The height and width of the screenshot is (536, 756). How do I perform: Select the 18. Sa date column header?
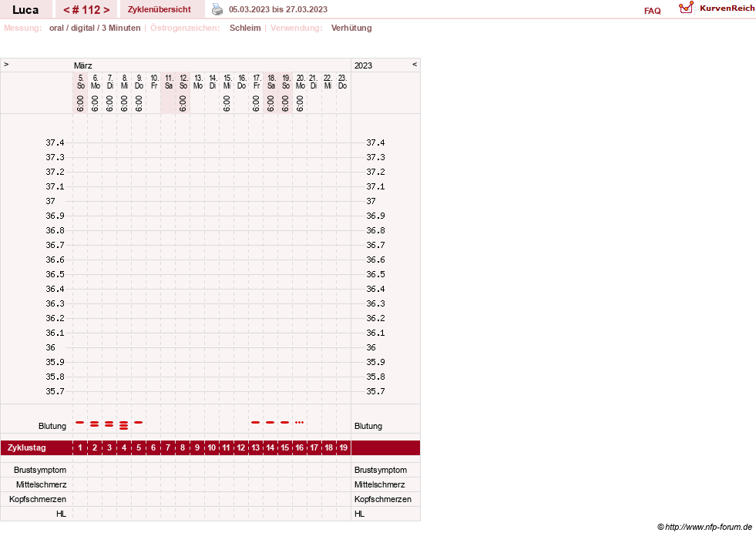pyautogui.click(x=271, y=82)
